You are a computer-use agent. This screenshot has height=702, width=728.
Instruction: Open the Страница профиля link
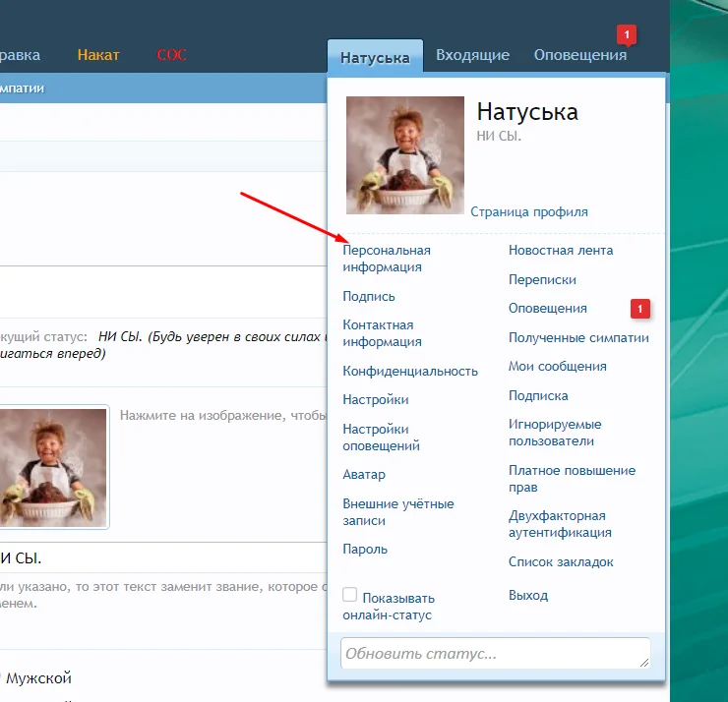[x=529, y=212]
